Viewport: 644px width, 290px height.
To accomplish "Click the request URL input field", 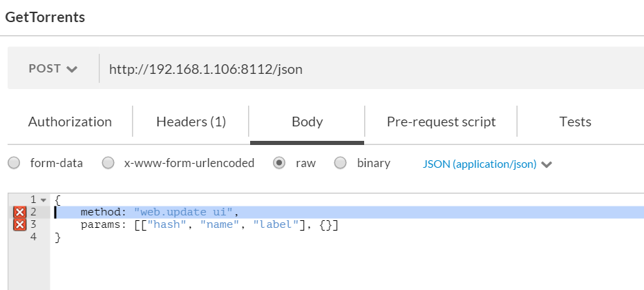I will pyautogui.click(x=370, y=68).
